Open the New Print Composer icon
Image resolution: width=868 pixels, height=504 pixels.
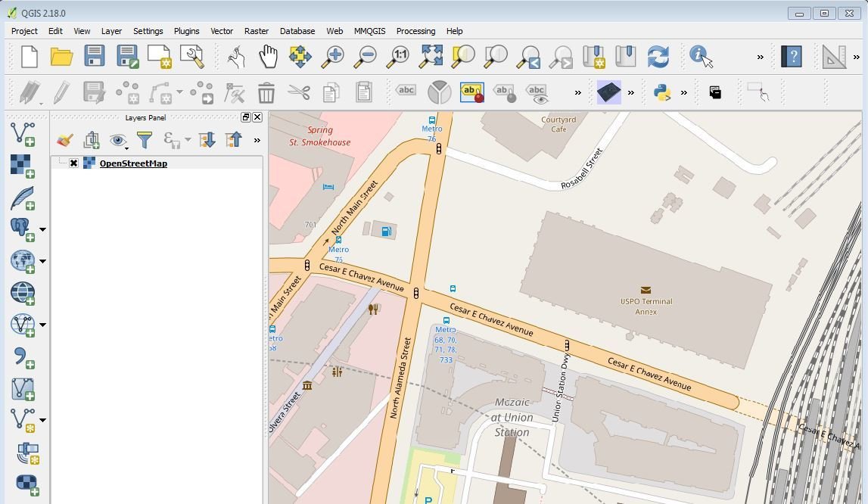160,57
